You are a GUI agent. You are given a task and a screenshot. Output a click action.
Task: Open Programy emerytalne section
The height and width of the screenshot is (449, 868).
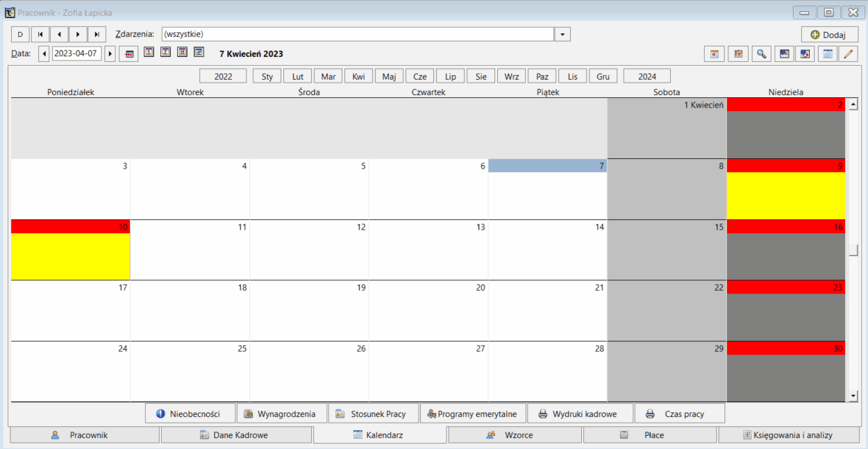click(473, 414)
